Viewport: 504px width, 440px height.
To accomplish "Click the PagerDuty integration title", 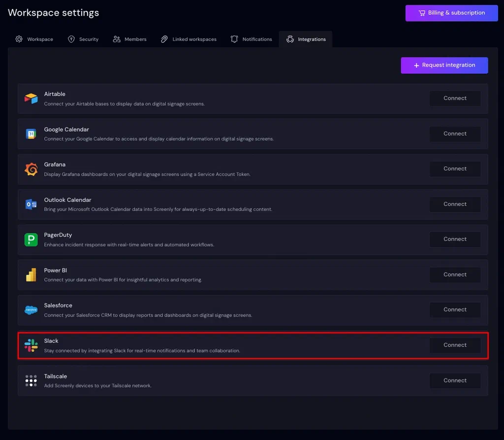I will [58, 235].
